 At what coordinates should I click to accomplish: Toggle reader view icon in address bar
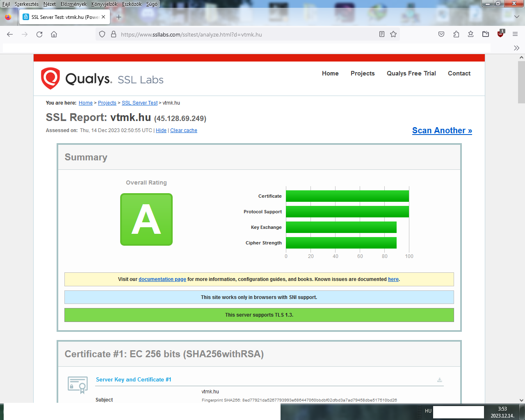[x=382, y=34]
